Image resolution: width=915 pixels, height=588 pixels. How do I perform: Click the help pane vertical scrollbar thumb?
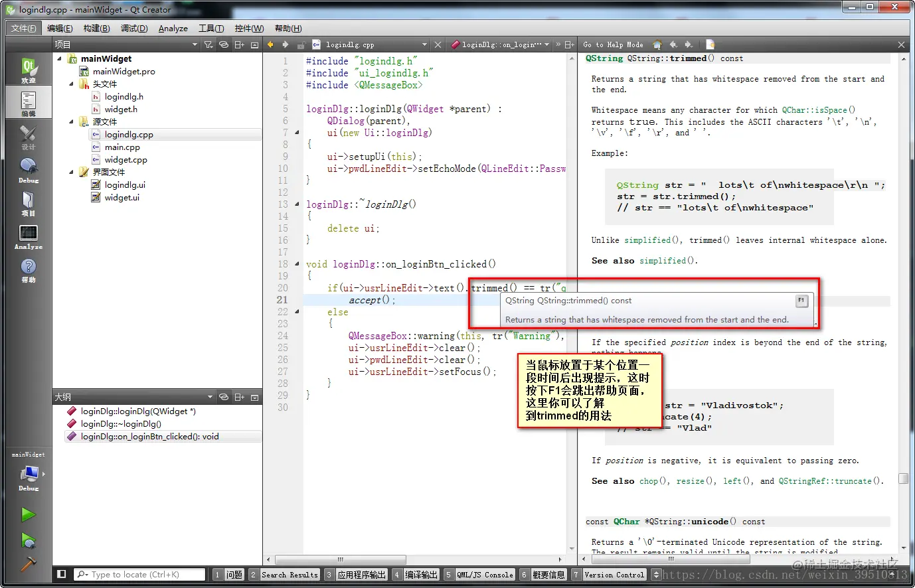click(x=903, y=478)
